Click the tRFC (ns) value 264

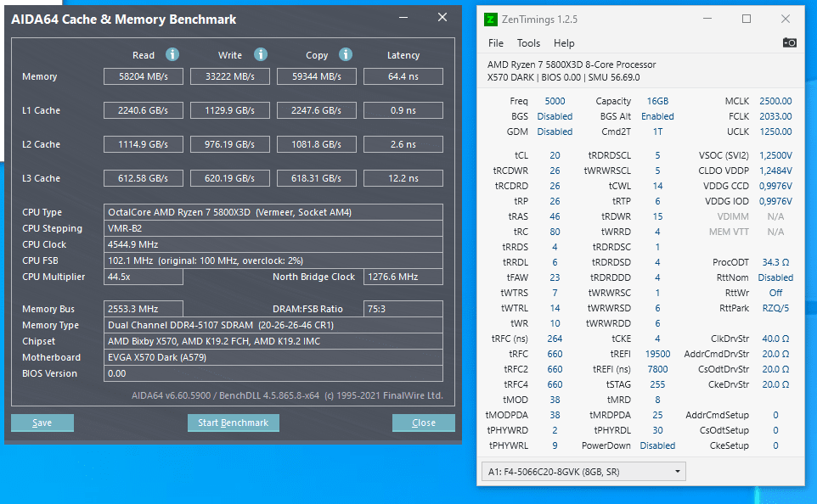(555, 339)
